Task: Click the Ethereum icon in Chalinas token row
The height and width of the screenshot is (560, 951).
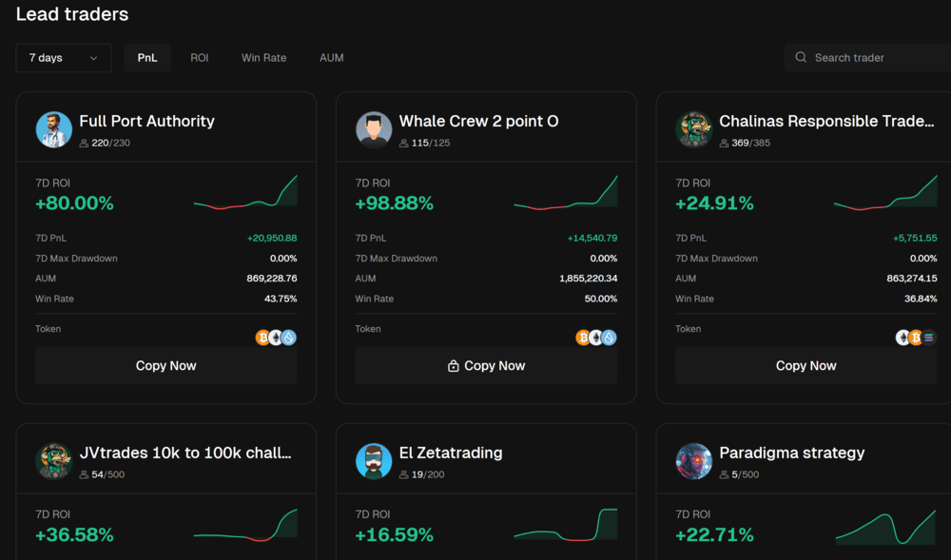Action: [x=903, y=338]
